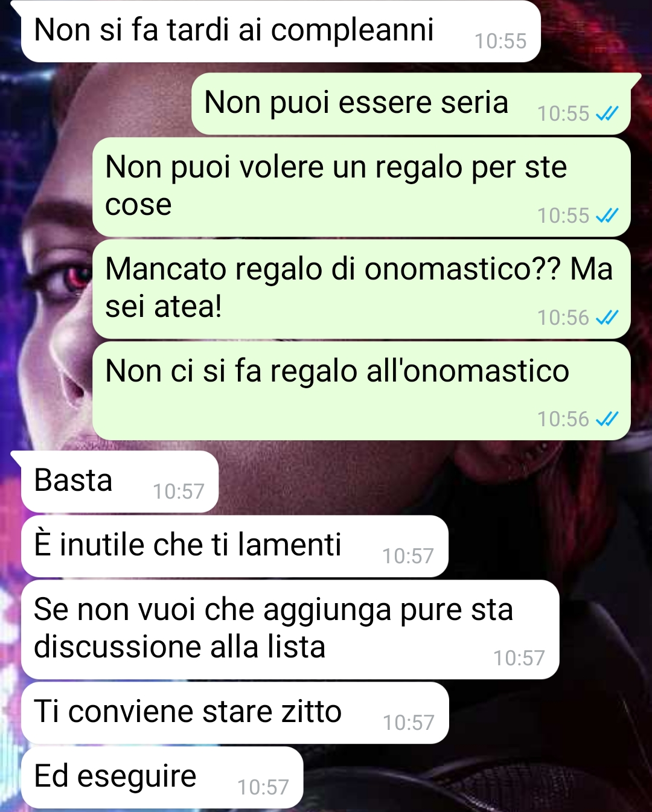Tap the 10:57 timestamp on 'Ed eseguire'
Screen dimensions: 652x812
coord(263,787)
